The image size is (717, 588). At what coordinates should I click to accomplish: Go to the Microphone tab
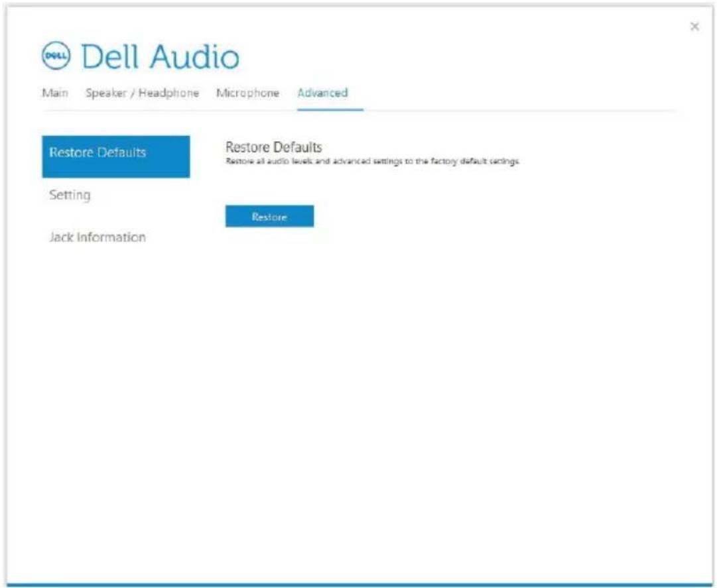pos(247,93)
